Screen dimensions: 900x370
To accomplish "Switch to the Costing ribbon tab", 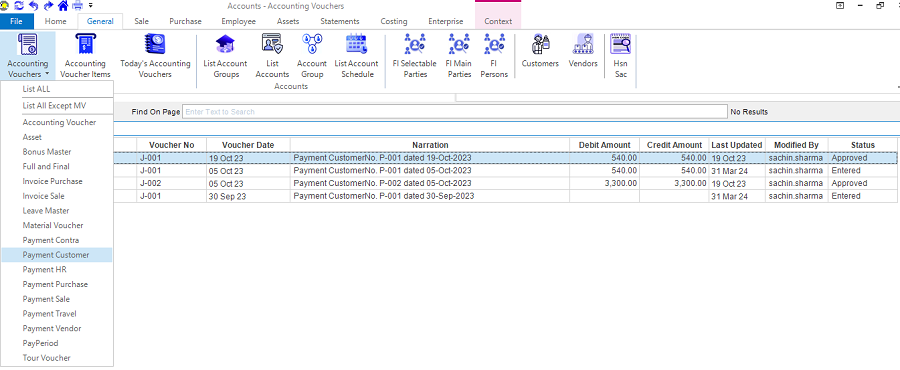I will (x=394, y=21).
